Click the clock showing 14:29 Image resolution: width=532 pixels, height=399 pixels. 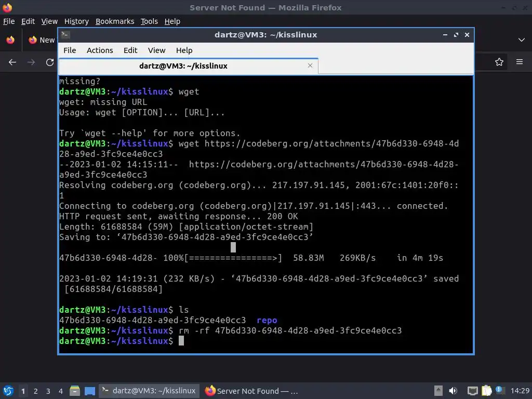click(520, 391)
